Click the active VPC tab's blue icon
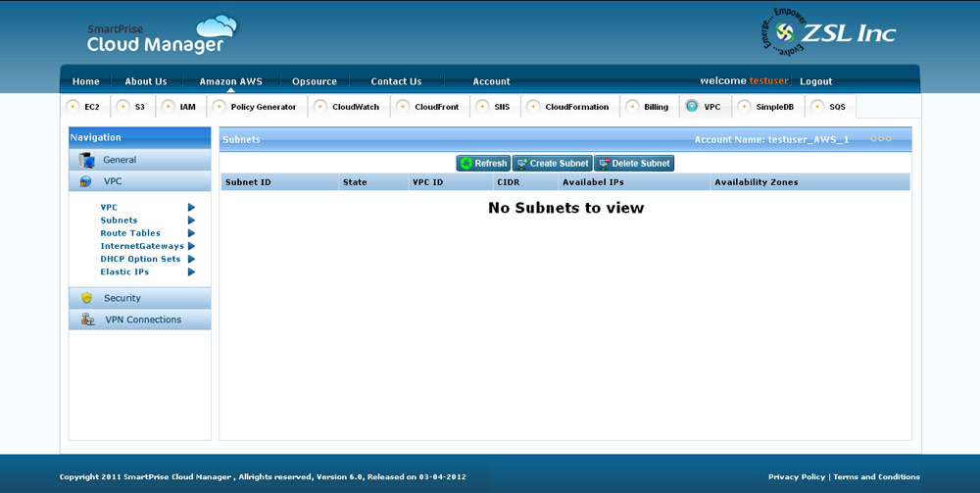980x493 pixels. coord(691,106)
